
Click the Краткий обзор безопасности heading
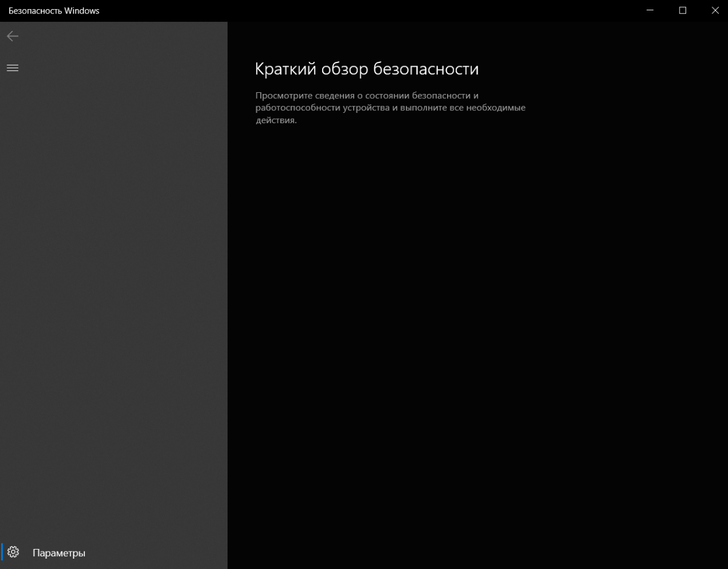click(x=367, y=69)
